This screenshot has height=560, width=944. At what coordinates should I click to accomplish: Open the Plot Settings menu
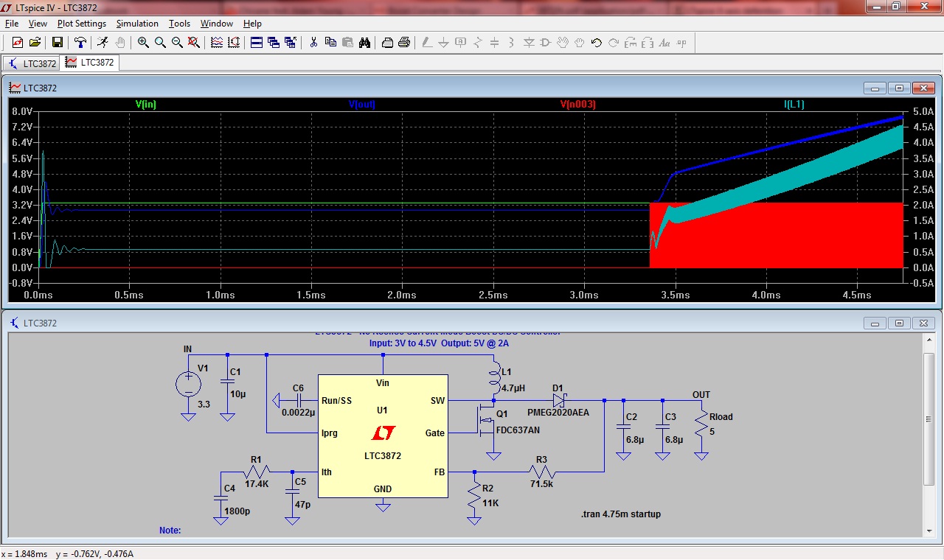[82, 24]
